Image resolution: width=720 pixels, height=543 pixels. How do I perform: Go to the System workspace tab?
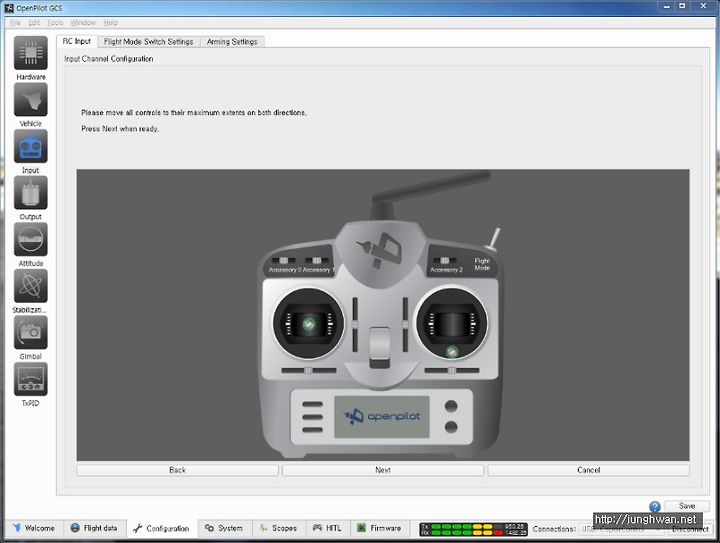point(224,528)
